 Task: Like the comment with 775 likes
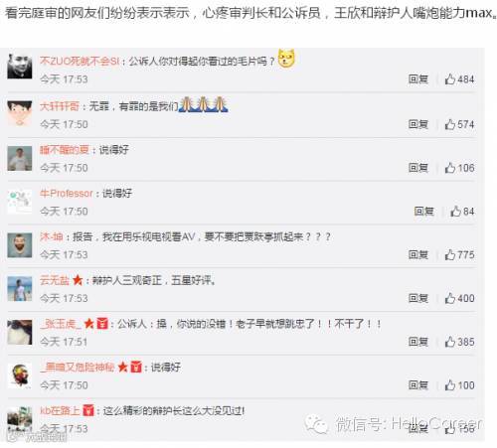click(449, 254)
